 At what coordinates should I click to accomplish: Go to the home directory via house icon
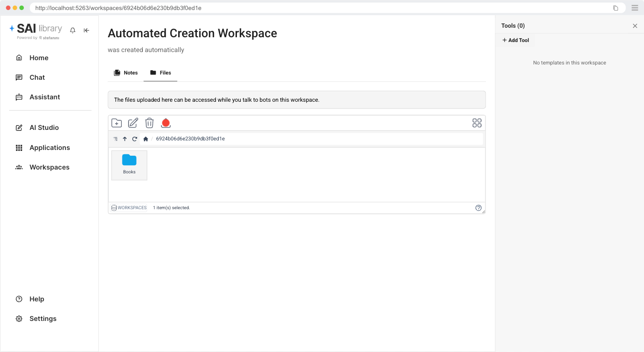145,139
